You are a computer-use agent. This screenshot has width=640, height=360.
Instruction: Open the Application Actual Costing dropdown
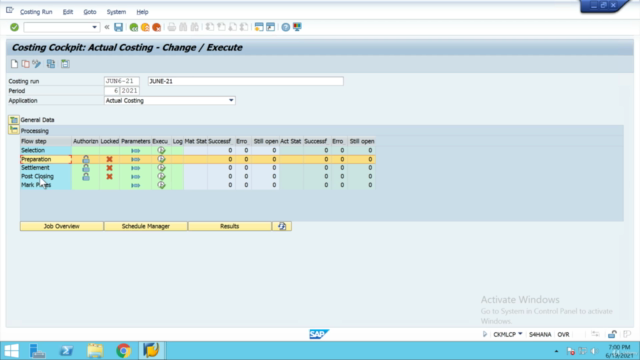click(231, 100)
